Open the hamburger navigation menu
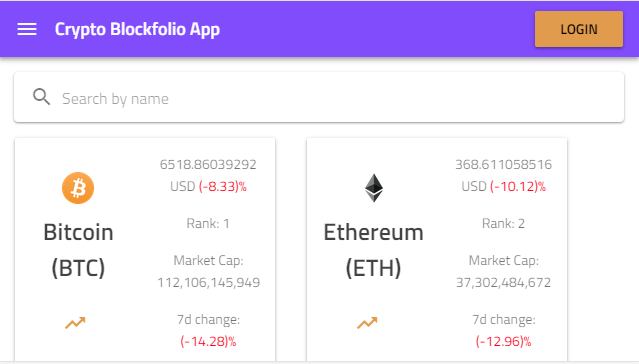Image resolution: width=639 pixels, height=364 pixels. coord(27,29)
